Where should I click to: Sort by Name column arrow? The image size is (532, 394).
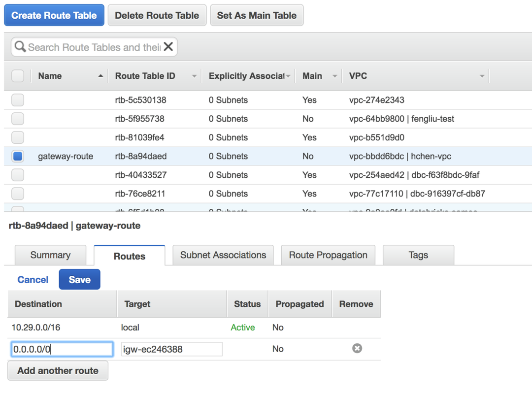click(100, 76)
